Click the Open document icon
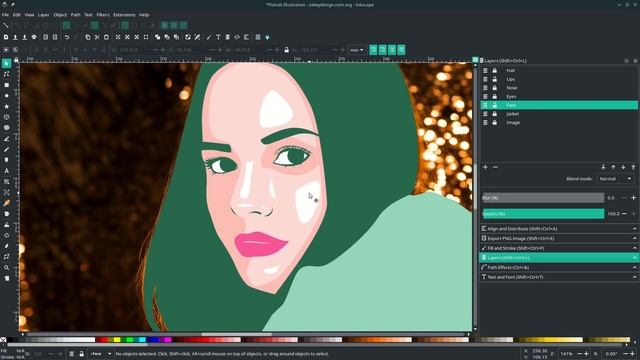 tap(15, 37)
